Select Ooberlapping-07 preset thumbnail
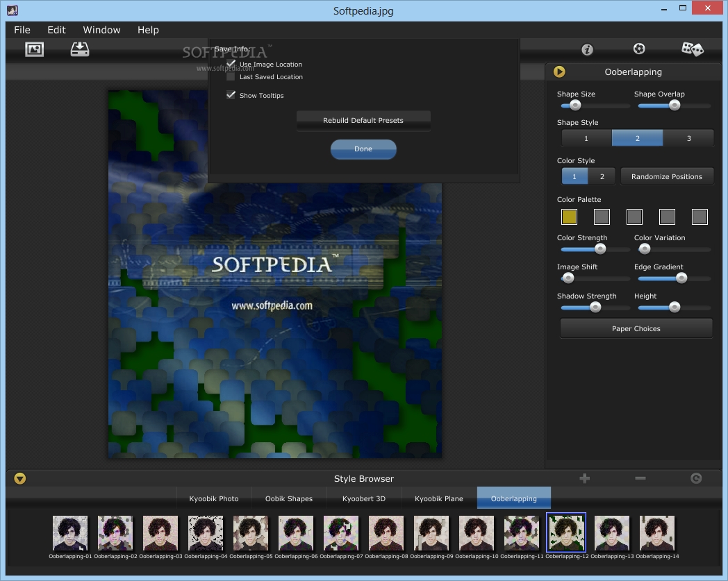728x581 pixels. [341, 532]
